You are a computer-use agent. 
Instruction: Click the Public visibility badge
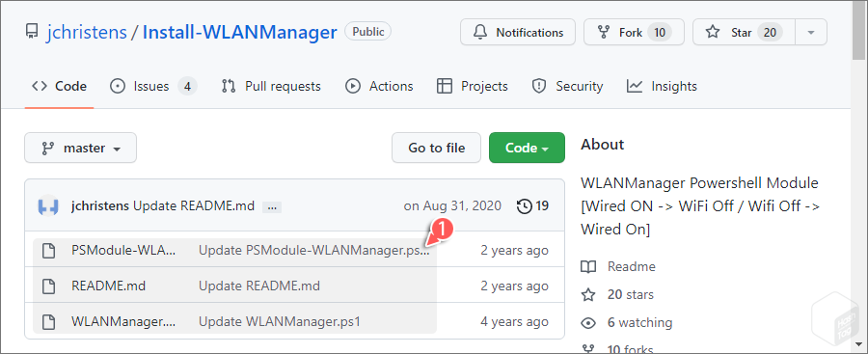click(367, 32)
